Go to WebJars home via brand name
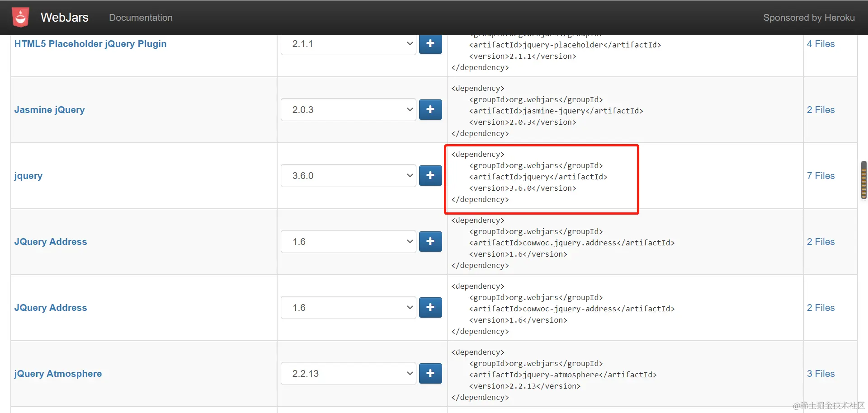 (x=65, y=17)
